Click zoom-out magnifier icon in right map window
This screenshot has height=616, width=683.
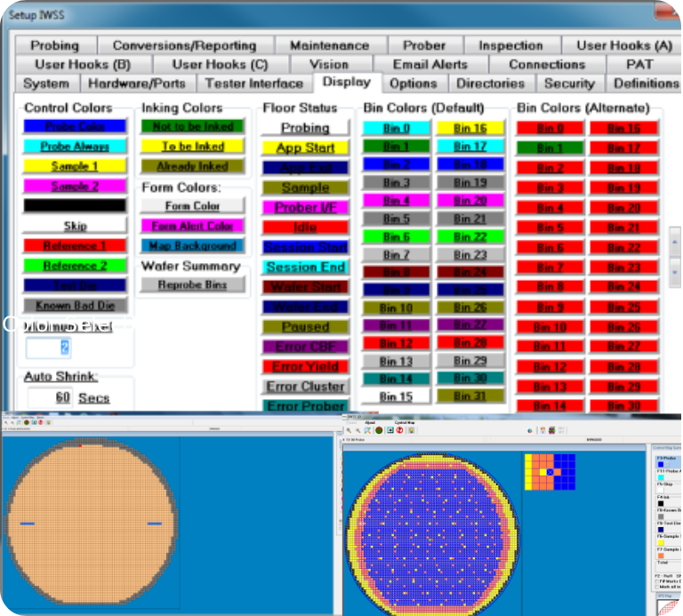[x=358, y=430]
